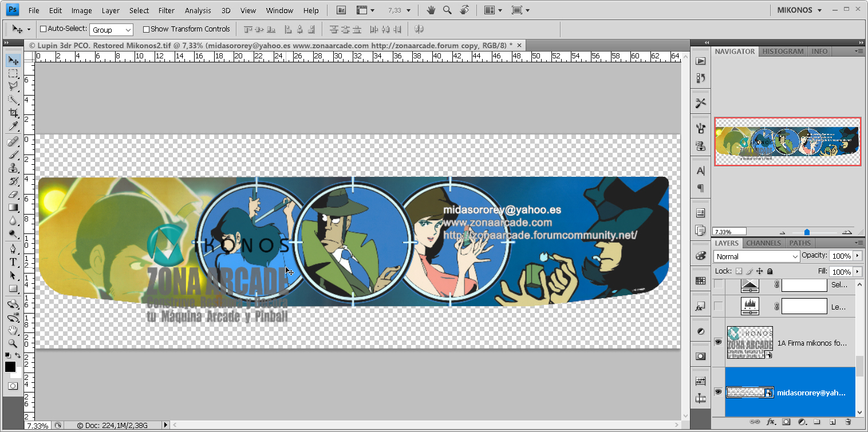Click the Add a layer style fx button

coord(771,422)
